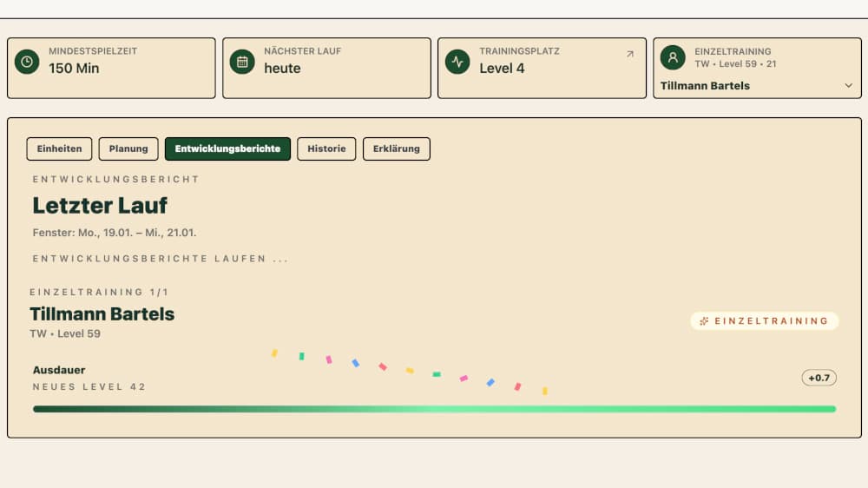
Task: Open the Planung tab
Action: point(128,148)
